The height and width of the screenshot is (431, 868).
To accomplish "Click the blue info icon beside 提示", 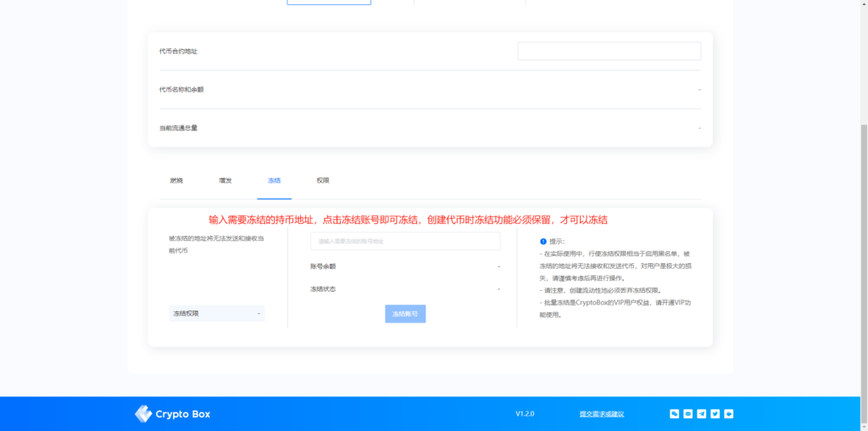I will 543,242.
